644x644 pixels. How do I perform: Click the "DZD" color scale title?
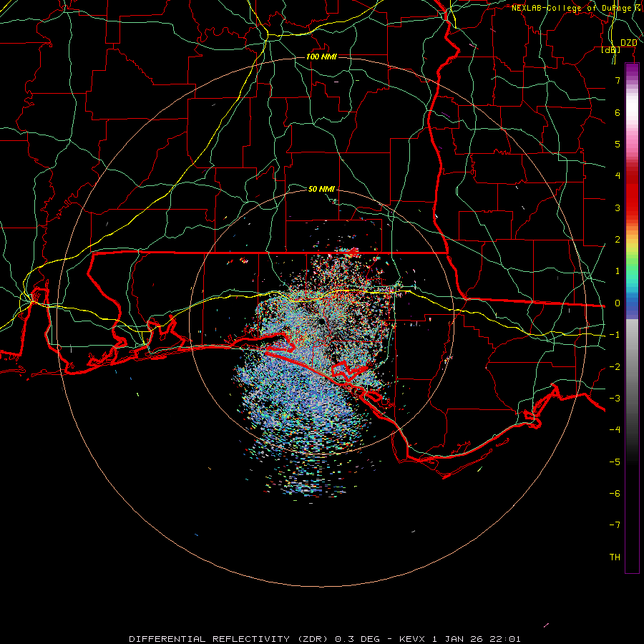pos(628,43)
